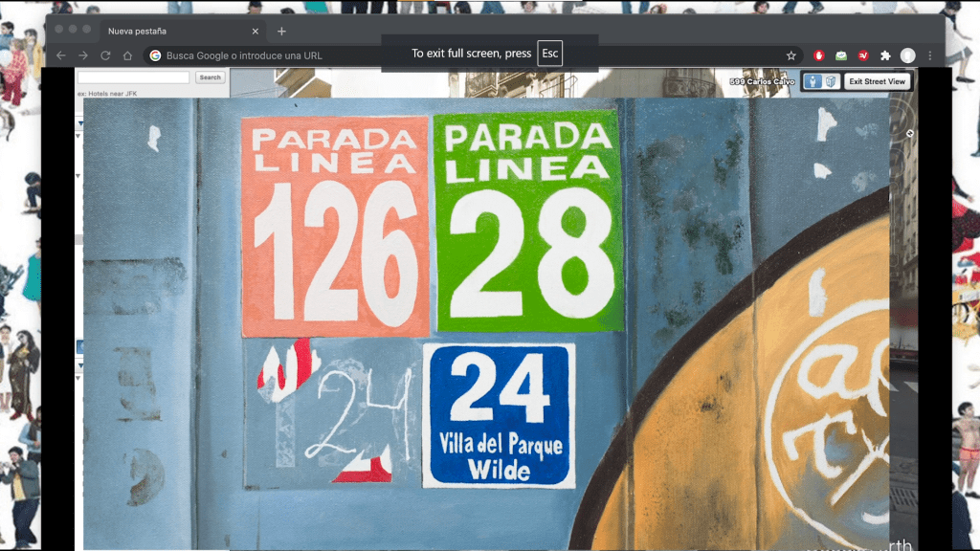
Task: Switch to the 3D buildings cube view
Action: click(831, 81)
